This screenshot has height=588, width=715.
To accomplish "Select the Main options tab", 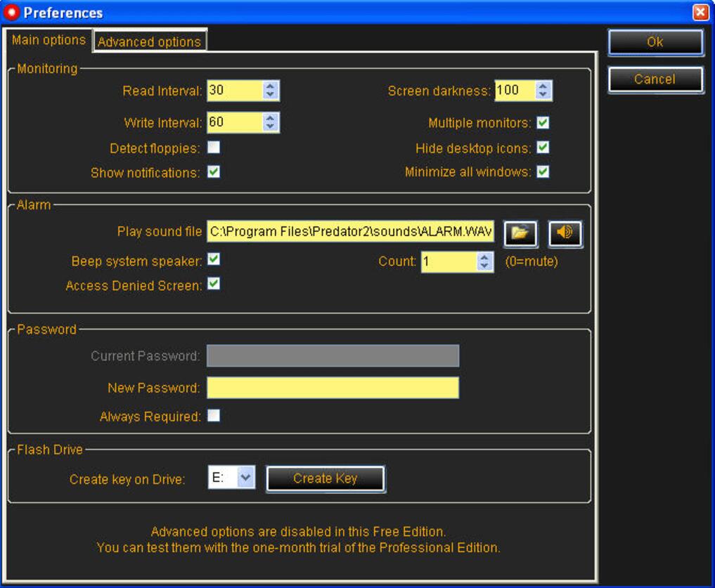I will click(x=49, y=40).
